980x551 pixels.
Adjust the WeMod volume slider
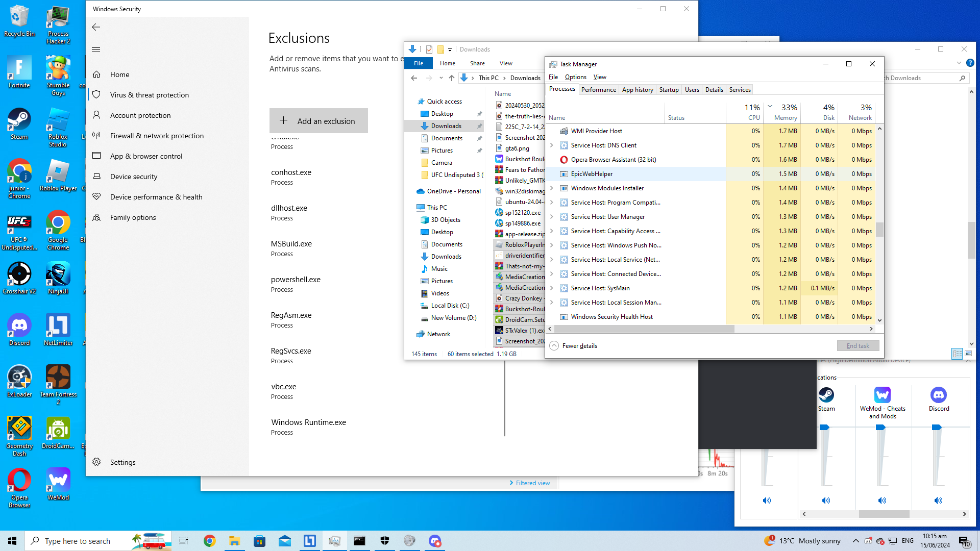880,428
